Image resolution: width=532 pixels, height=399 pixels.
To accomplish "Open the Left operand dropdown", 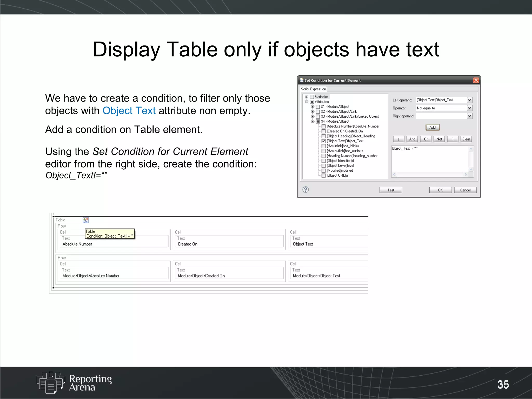I will point(469,100).
